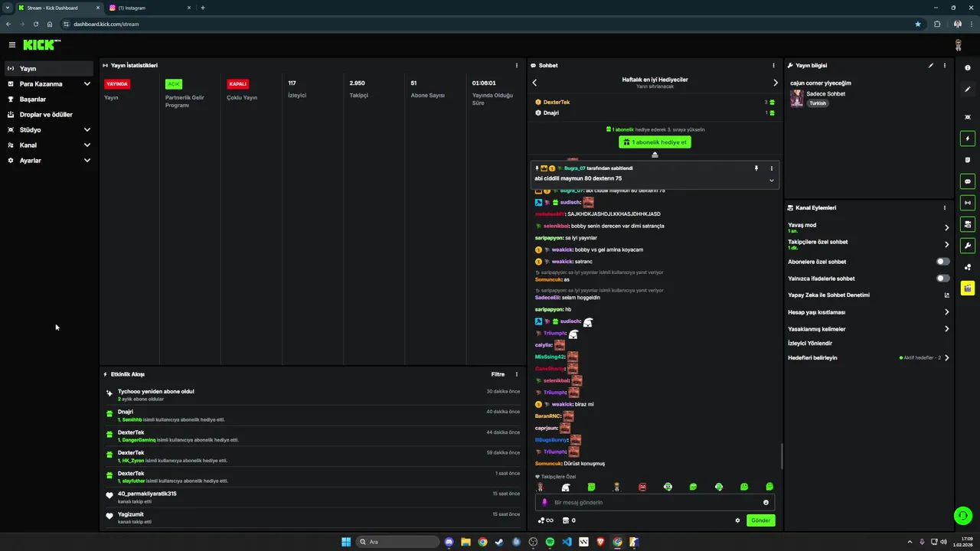This screenshot has height=551, width=980.
Task: Click the focus frame icon in right sidebar
Action: 968,117
